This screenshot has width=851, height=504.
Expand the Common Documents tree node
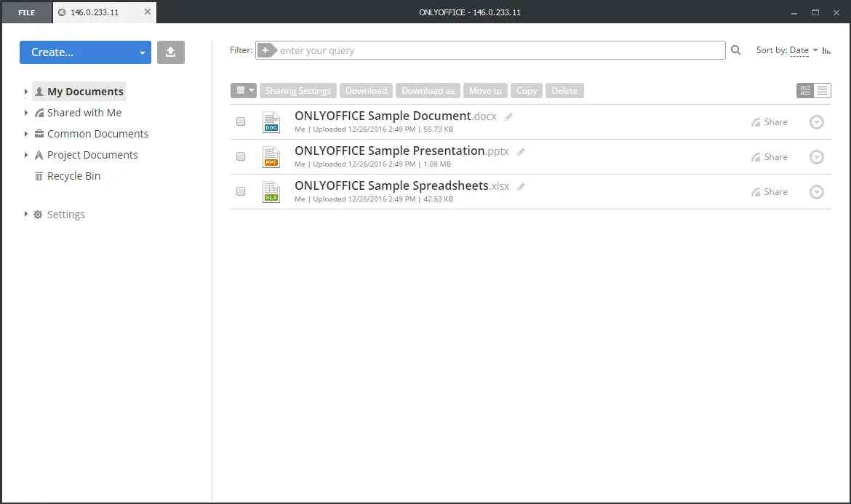[x=25, y=134]
